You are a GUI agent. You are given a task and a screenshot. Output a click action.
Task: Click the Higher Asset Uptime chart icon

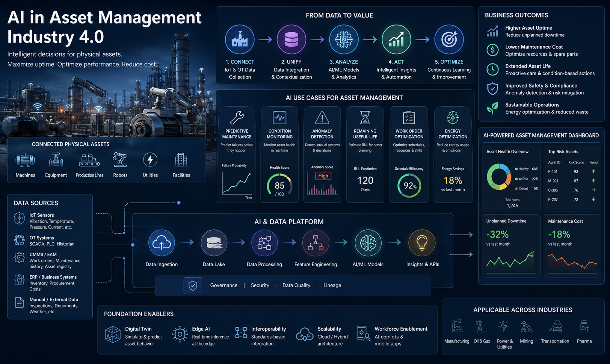492,31
